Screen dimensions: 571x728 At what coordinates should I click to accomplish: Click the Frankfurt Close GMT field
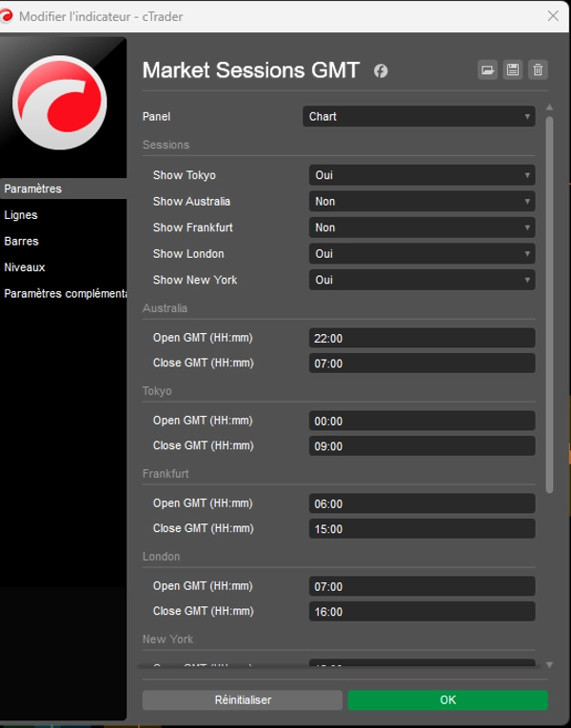tap(422, 528)
